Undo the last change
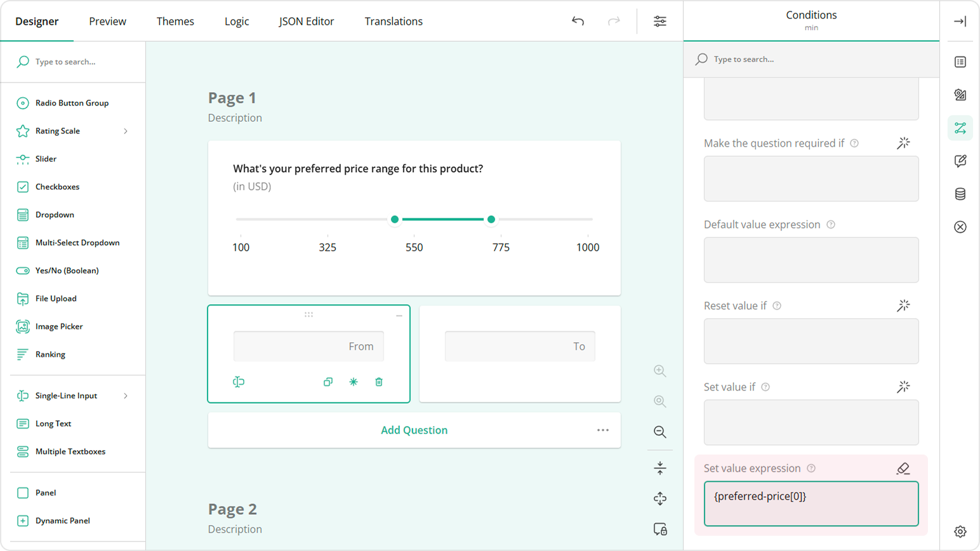The width and height of the screenshot is (980, 551). (x=578, y=21)
